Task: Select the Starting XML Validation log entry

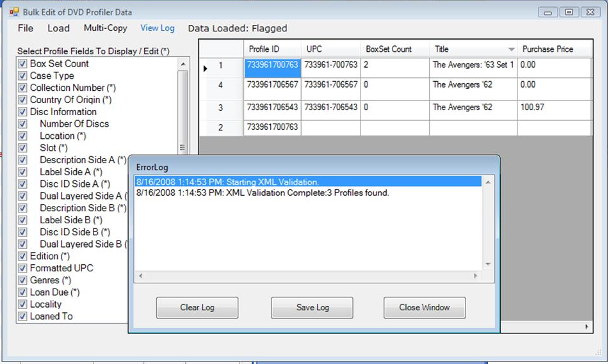Action: click(x=308, y=182)
